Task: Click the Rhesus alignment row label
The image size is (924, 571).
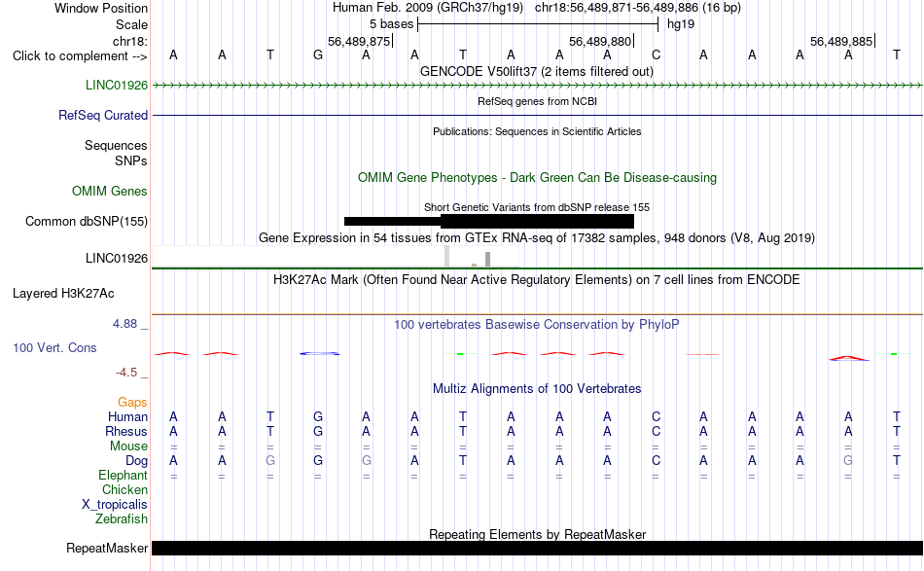Action: point(126,431)
